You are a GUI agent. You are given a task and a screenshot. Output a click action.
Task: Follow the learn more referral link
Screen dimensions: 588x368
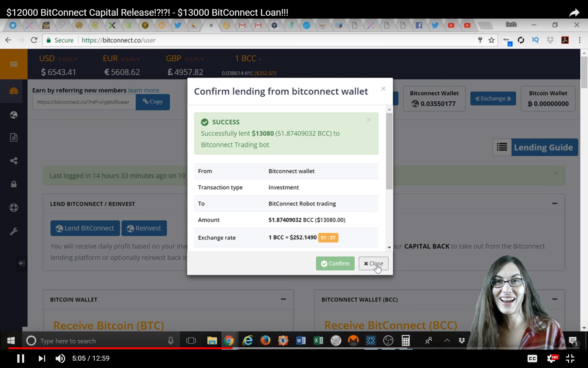click(x=144, y=90)
